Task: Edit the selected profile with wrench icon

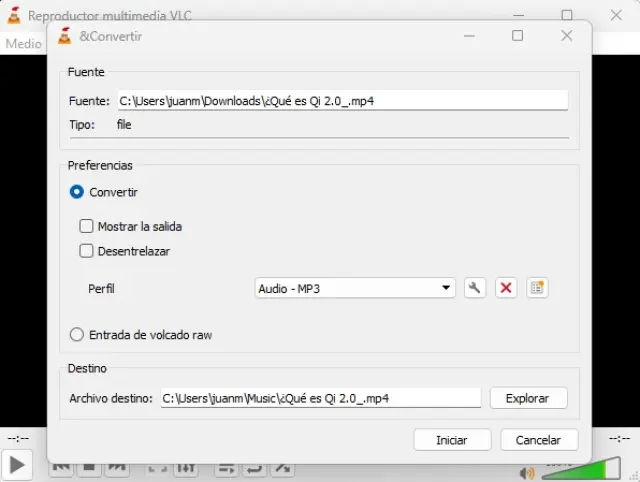Action: 475,288
